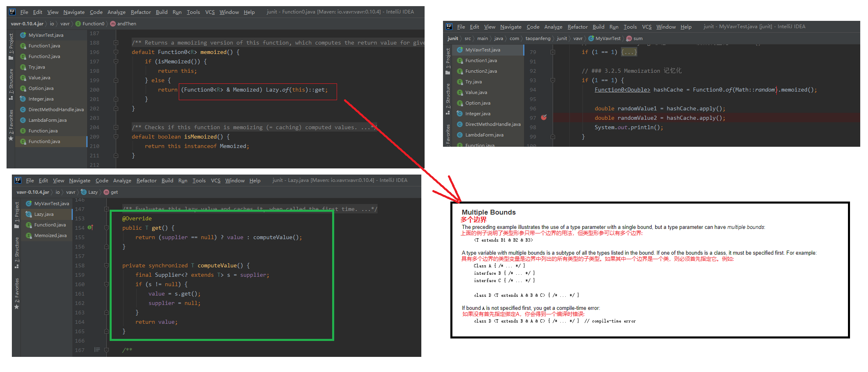Click @Override annotation at line 153
The width and height of the screenshot is (868, 372).
point(137,218)
